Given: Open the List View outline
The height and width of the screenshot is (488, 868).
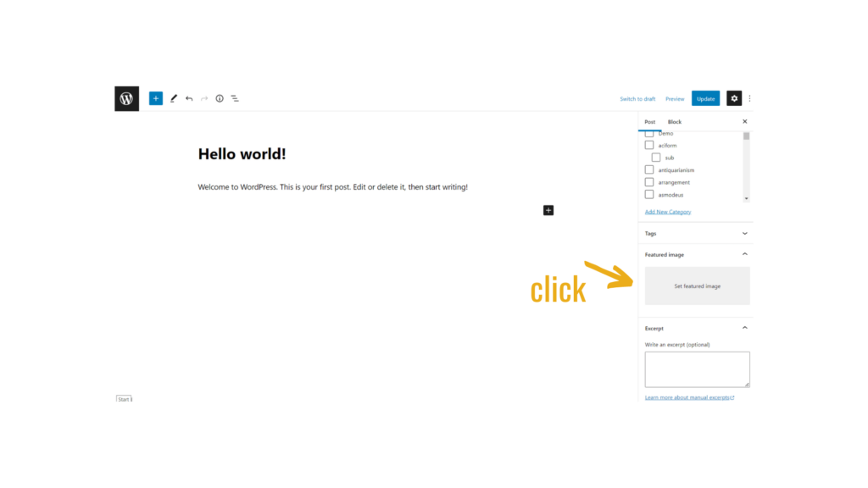Looking at the screenshot, I should coord(235,98).
